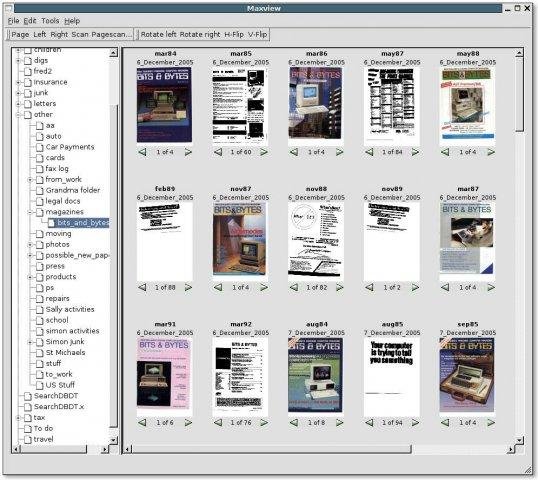This screenshot has height=480, width=538.
Task: Expand the tax folder in tree
Action: coord(18,418)
